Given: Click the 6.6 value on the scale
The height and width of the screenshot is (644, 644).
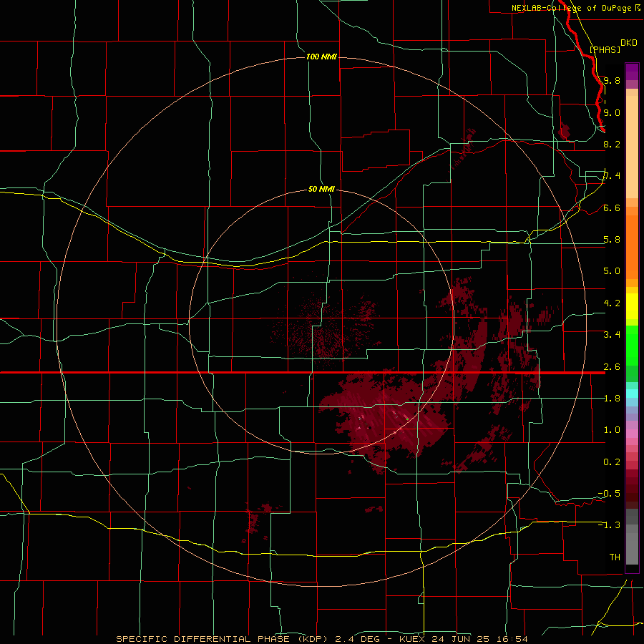Looking at the screenshot, I should tap(612, 208).
